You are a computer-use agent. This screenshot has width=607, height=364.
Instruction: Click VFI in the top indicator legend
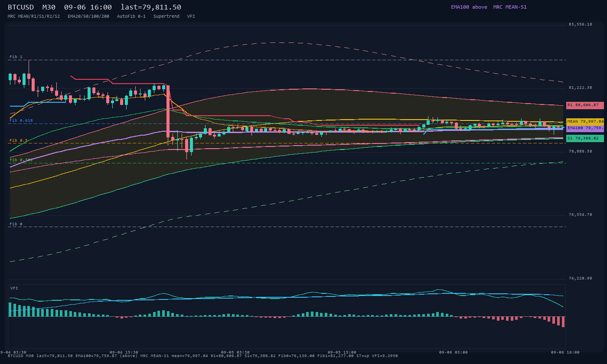(191, 16)
